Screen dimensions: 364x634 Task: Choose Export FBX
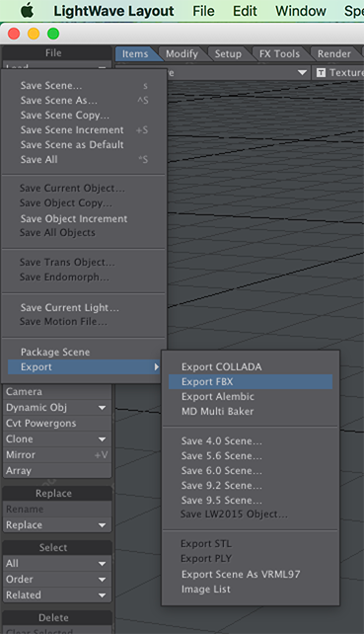(x=251, y=382)
